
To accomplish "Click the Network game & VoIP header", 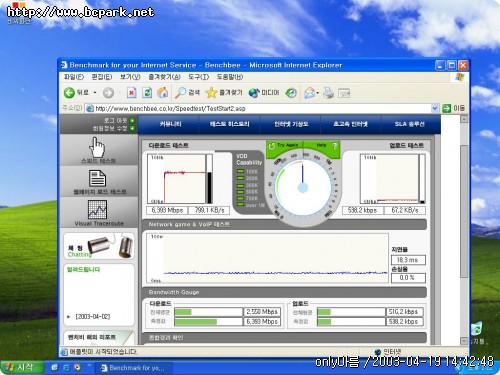I will pyautogui.click(x=285, y=225).
